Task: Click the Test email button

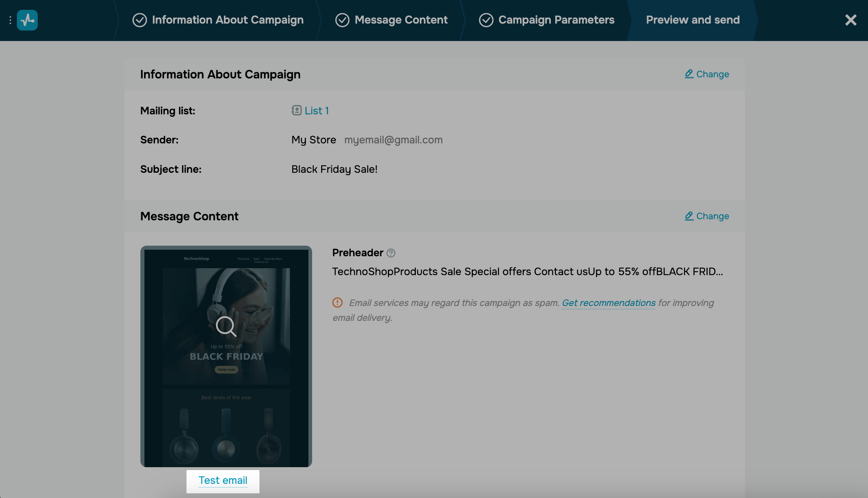Action: [x=223, y=481]
